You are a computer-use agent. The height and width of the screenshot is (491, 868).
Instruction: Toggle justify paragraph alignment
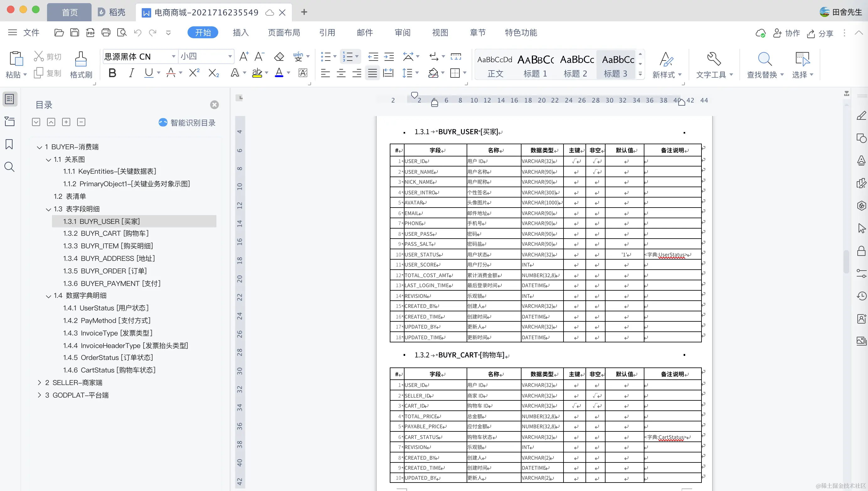pos(372,73)
